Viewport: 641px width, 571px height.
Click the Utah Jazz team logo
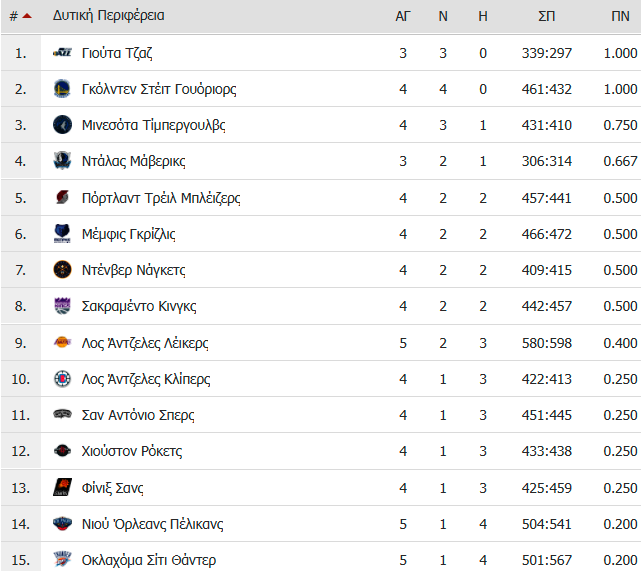point(62,53)
